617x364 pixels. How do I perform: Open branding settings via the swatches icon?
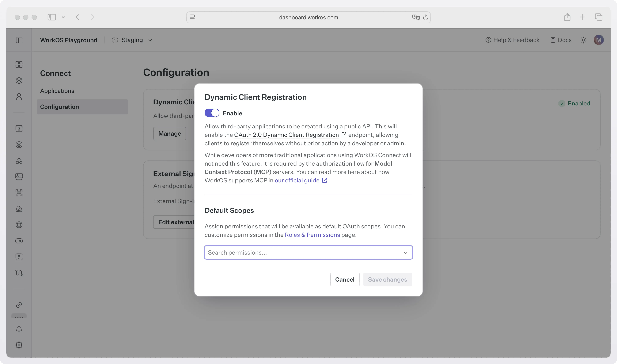(19, 209)
